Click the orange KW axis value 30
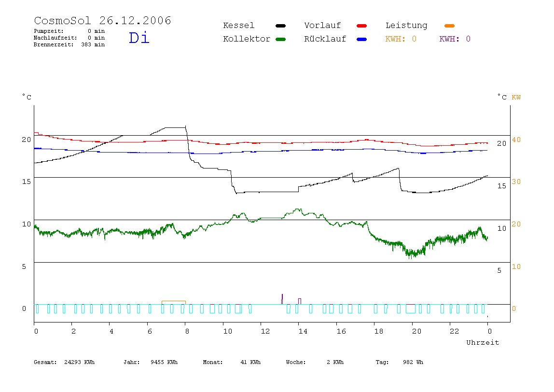Viewport: 554px width, 392px height. (x=516, y=182)
